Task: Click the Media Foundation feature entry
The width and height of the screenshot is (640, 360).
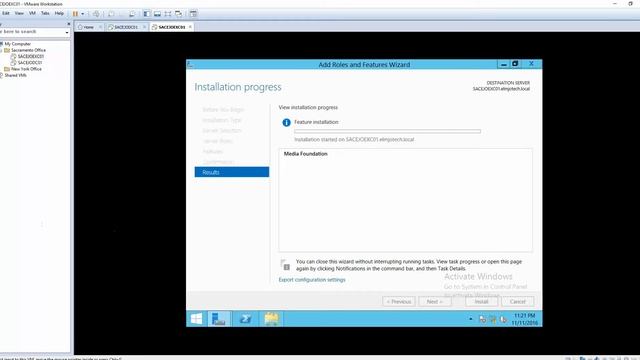Action: pos(306,154)
